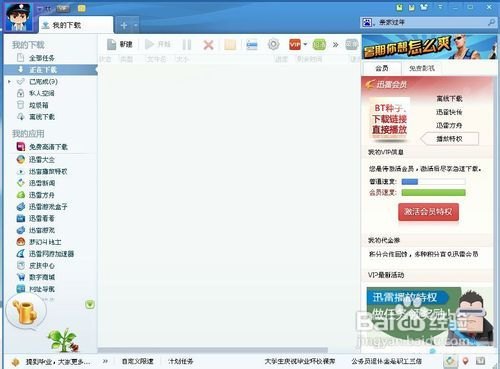Click the plus icon to add a tab
Image resolution: width=500 pixels, height=369 pixels.
[x=124, y=25]
